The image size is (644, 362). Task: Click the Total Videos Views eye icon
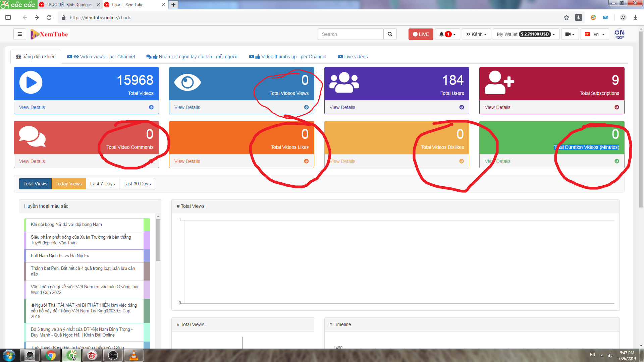[x=187, y=82]
